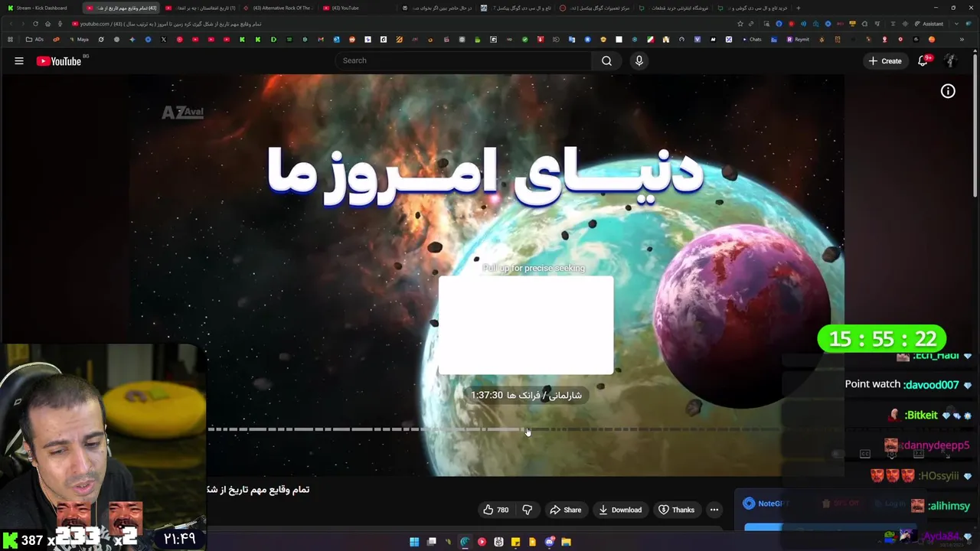Screen dimensions: 980x551
Task: Like the video with 780 likes
Action: click(495, 510)
